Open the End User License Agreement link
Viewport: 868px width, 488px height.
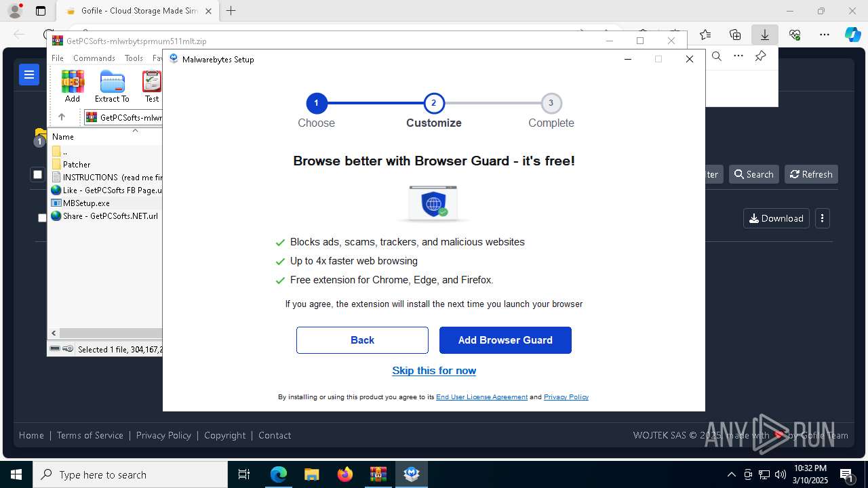coord(481,397)
